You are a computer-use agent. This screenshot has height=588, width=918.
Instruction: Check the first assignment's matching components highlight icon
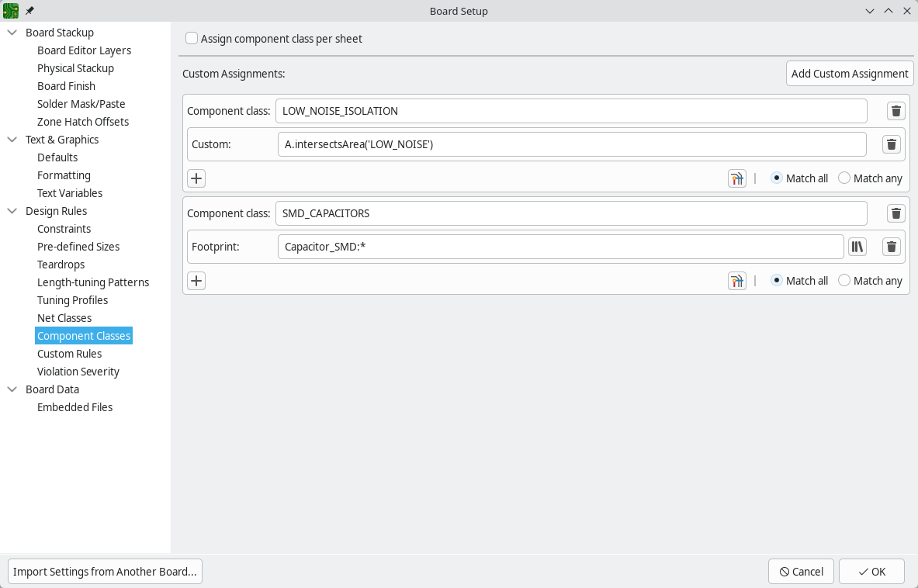[x=736, y=178]
